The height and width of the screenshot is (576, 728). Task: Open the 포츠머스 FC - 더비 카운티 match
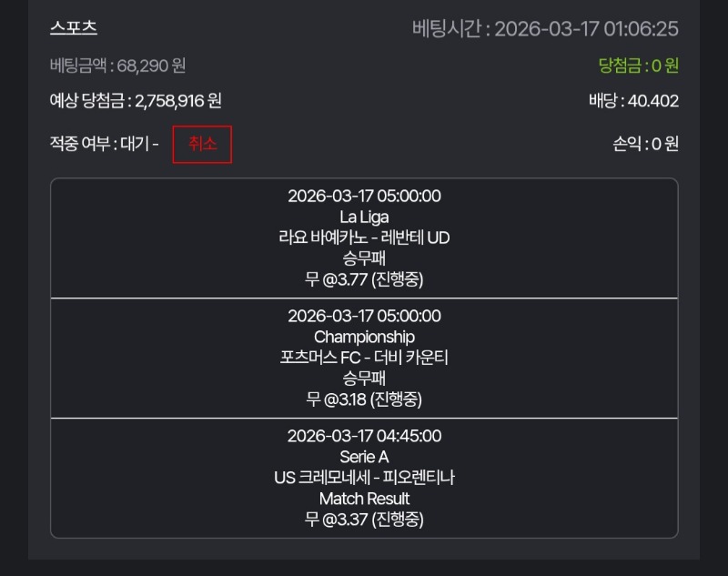(x=364, y=358)
